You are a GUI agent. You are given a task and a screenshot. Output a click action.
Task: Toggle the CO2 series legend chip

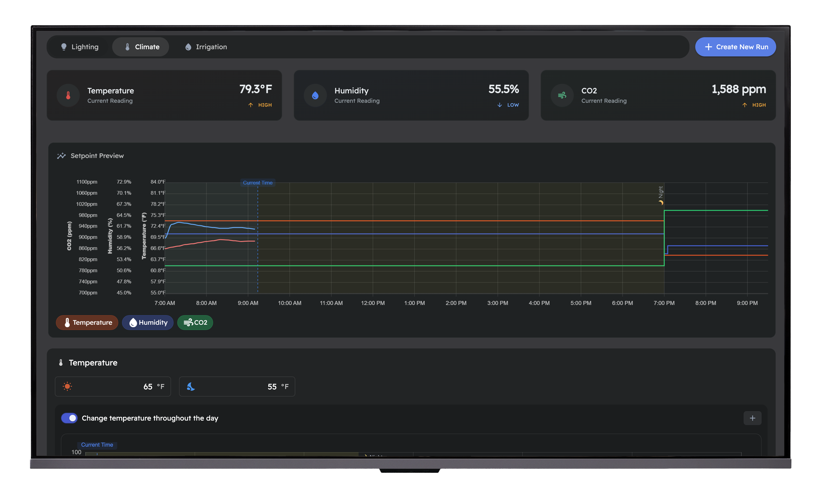coord(195,322)
